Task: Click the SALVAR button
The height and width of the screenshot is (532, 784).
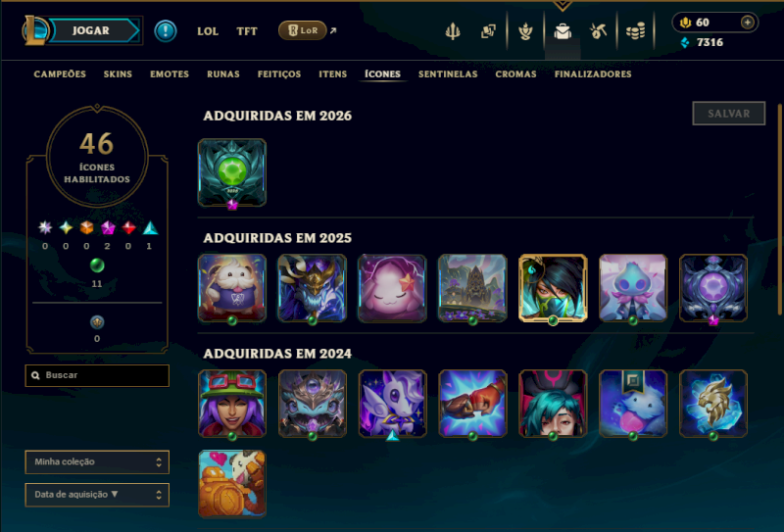Action: [x=728, y=114]
